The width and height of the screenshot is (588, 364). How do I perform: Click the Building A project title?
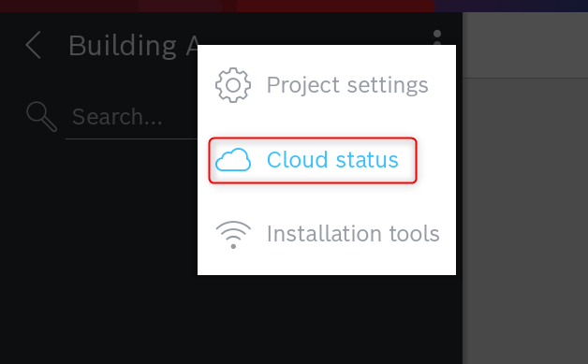pos(134,46)
